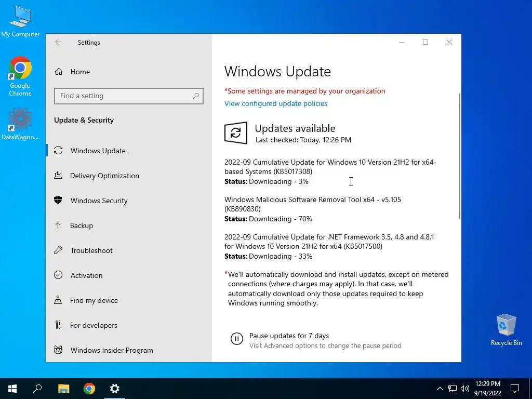Click the Windows Update page heading

pyautogui.click(x=277, y=71)
